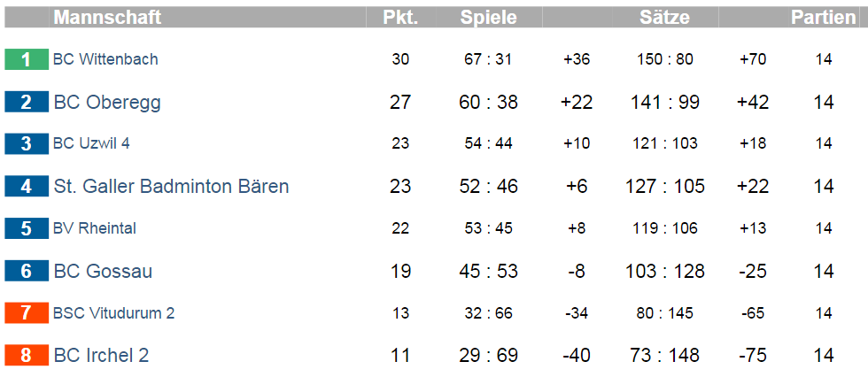The height and width of the screenshot is (377, 868).
Task: Open BSC Vitudurum 2 team link
Action: point(113,313)
